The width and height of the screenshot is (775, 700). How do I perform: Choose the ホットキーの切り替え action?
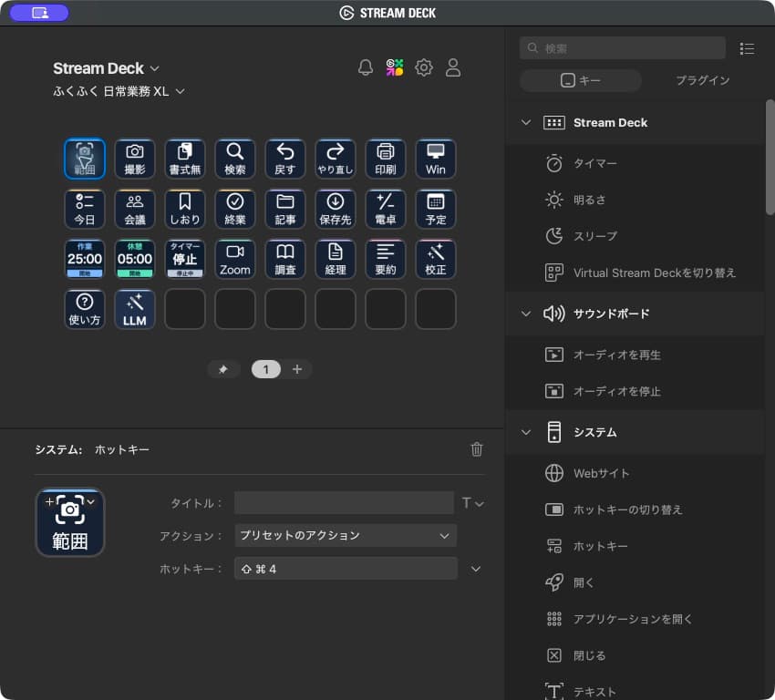point(635,510)
